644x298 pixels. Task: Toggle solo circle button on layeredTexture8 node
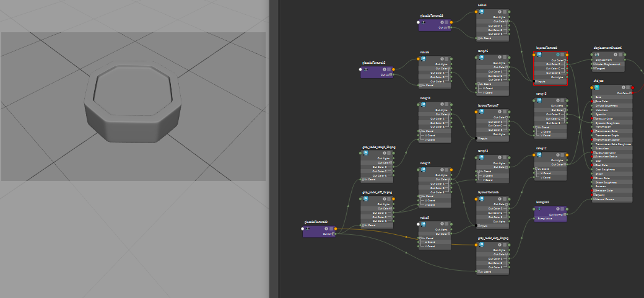(557, 54)
